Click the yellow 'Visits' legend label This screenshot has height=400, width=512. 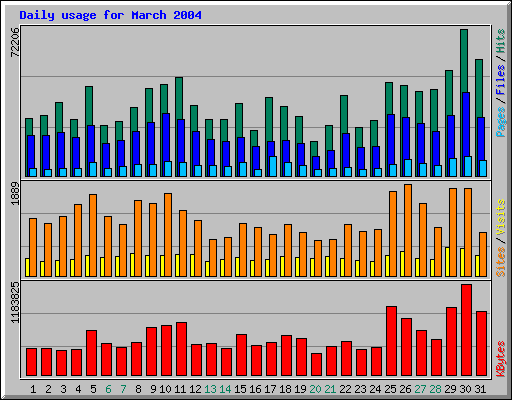[x=501, y=218]
